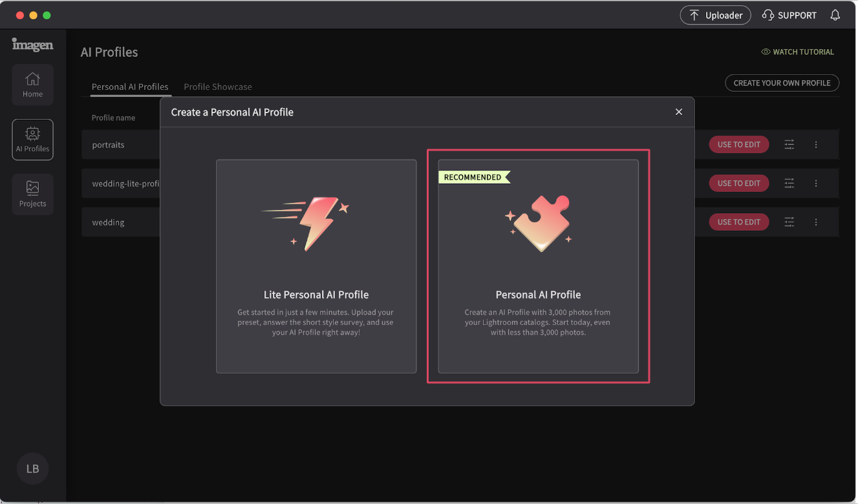The image size is (858, 504).
Task: Click the Uploader button
Action: (715, 16)
